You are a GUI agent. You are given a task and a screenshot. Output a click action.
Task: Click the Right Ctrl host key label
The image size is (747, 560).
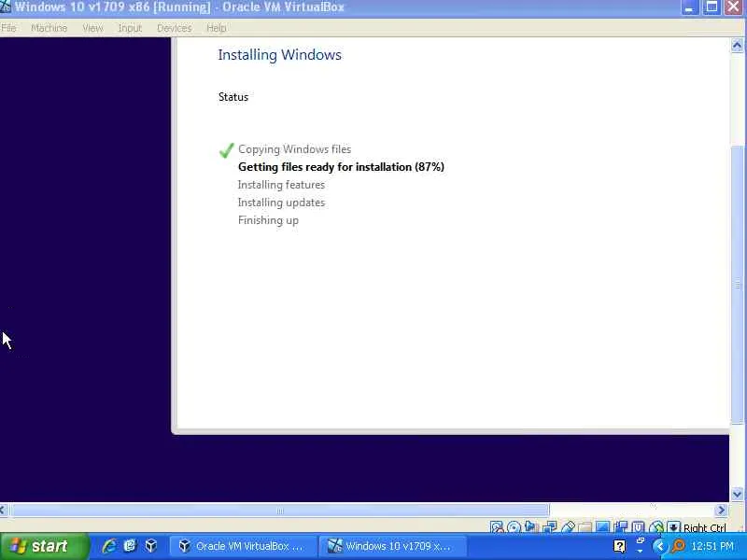tap(705, 527)
